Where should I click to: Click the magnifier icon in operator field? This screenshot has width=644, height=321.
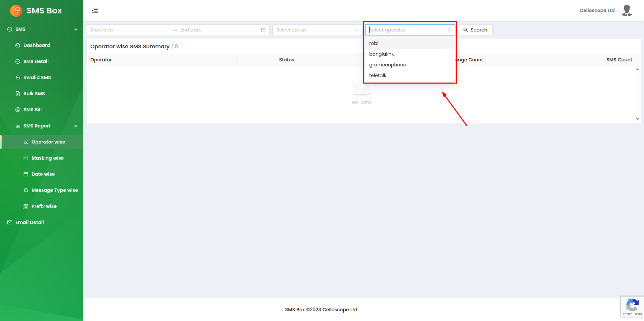tap(449, 30)
